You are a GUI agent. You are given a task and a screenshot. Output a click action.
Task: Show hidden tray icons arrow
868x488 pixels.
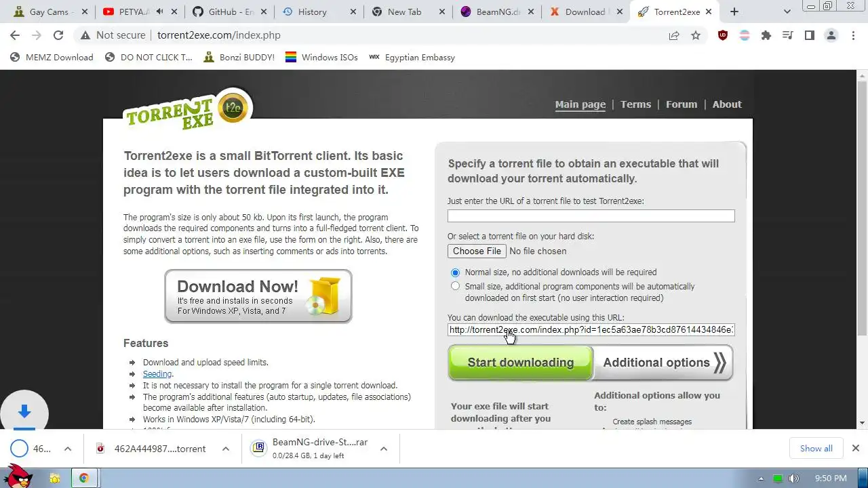pos(761,479)
